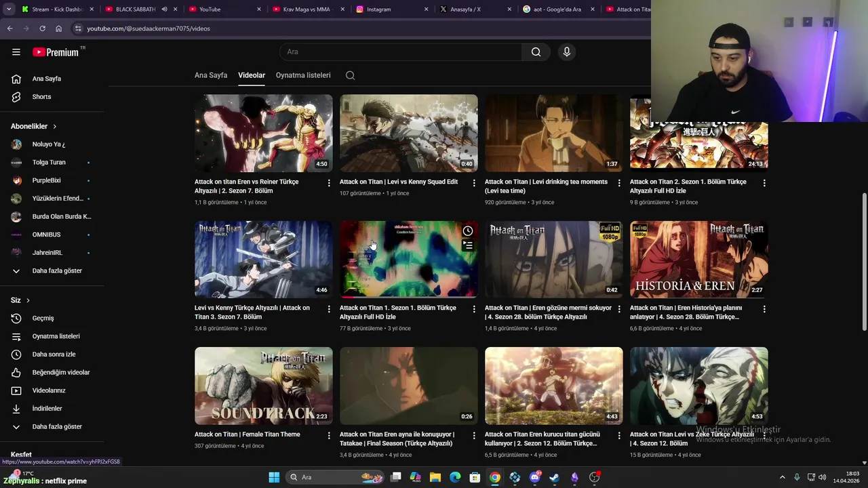Open options for Eren vs Reiner video
The image size is (868, 488).
329,183
